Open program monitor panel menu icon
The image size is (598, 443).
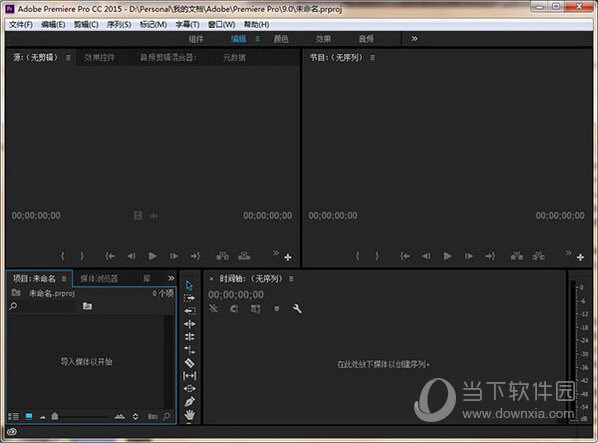point(373,58)
